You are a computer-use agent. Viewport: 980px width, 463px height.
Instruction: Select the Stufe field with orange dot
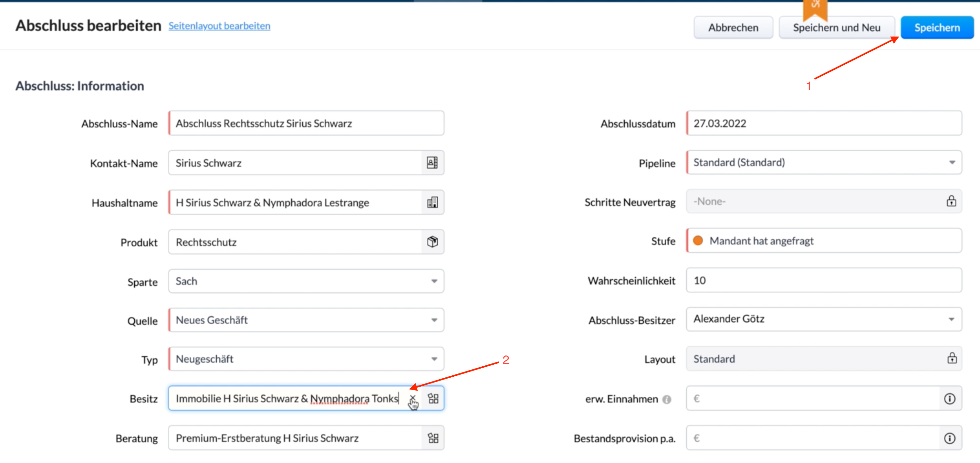(824, 241)
